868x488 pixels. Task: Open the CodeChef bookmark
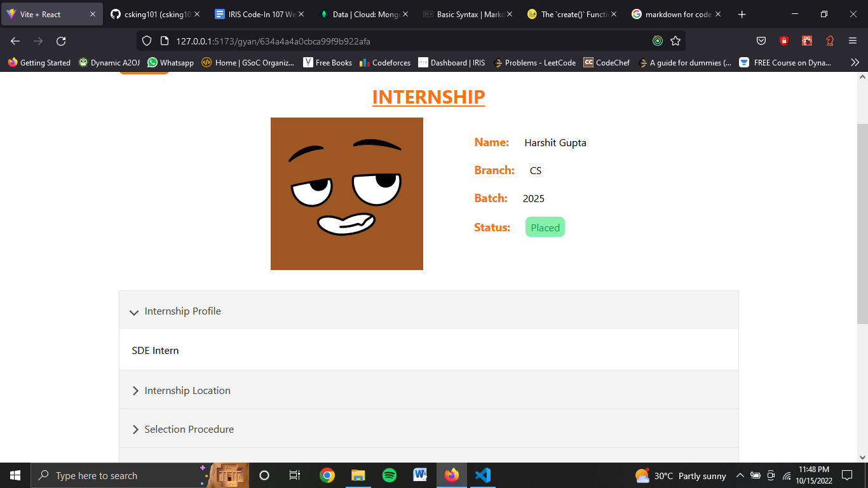point(607,62)
